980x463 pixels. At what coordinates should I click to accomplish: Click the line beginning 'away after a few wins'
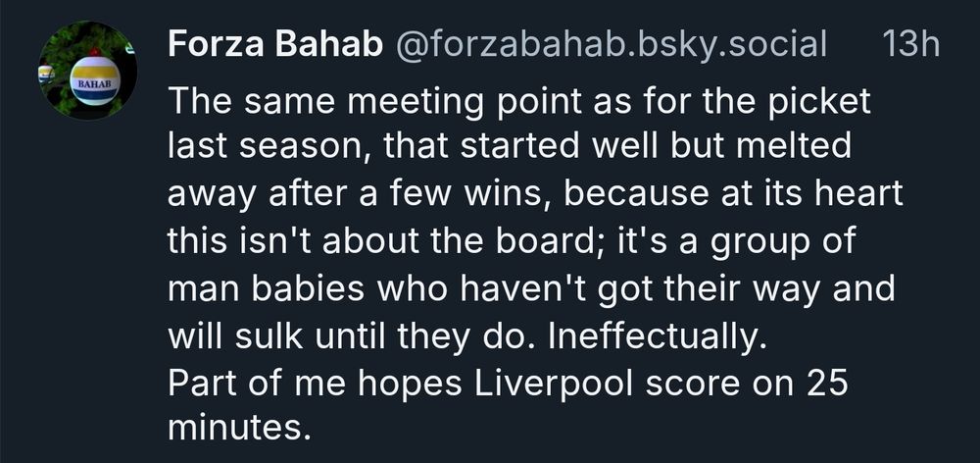534,193
